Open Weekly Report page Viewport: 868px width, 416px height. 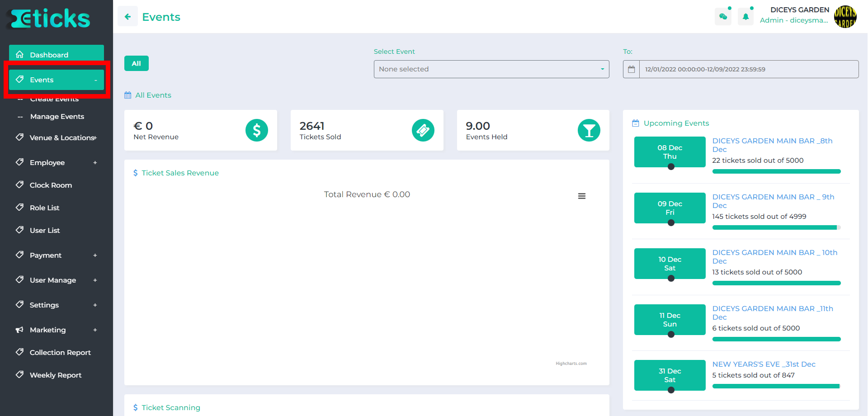point(56,375)
